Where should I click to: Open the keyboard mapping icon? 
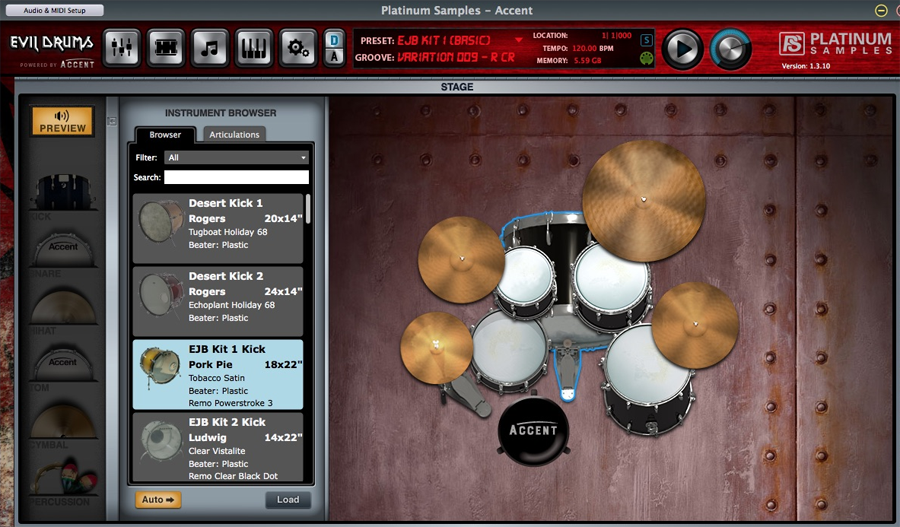(x=253, y=48)
